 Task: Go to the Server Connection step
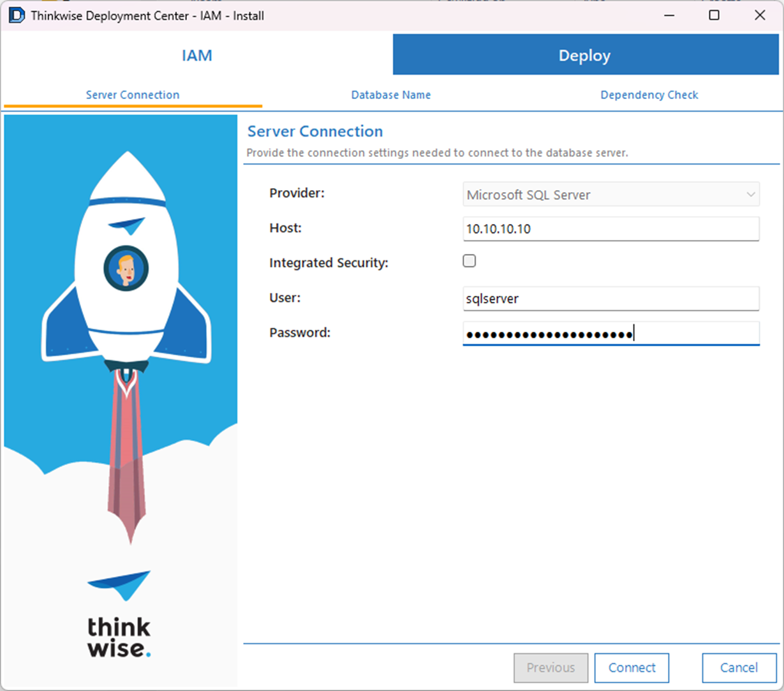click(x=133, y=95)
